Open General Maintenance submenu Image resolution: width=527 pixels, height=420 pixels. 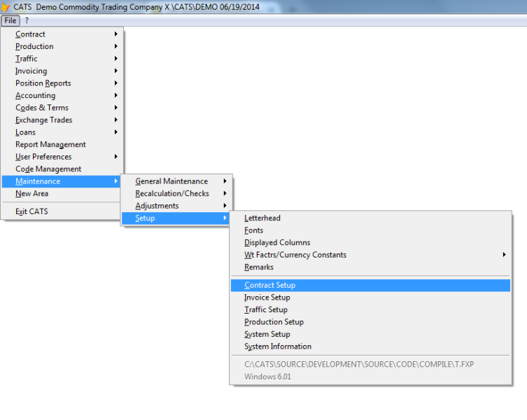point(176,181)
